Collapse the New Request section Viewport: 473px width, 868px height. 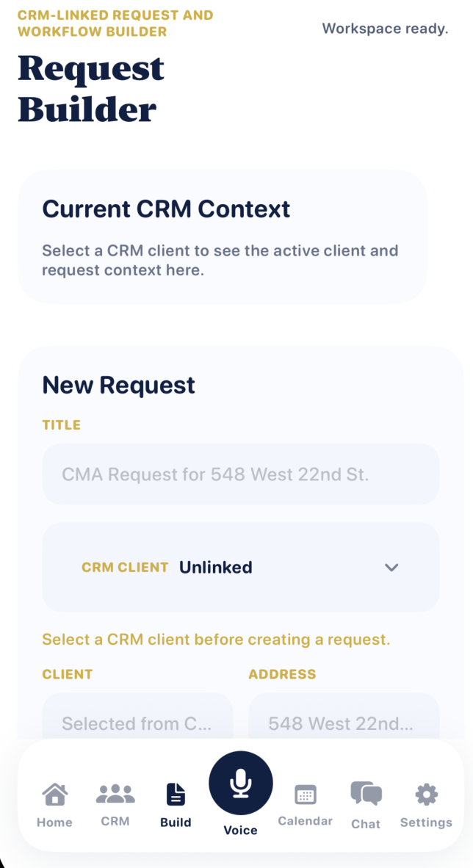[119, 385]
